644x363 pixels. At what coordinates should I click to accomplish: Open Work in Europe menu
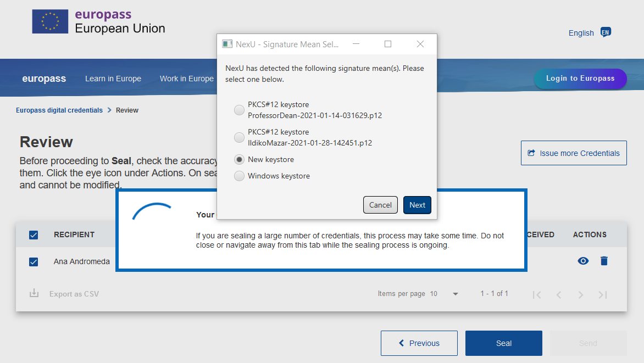(x=186, y=79)
